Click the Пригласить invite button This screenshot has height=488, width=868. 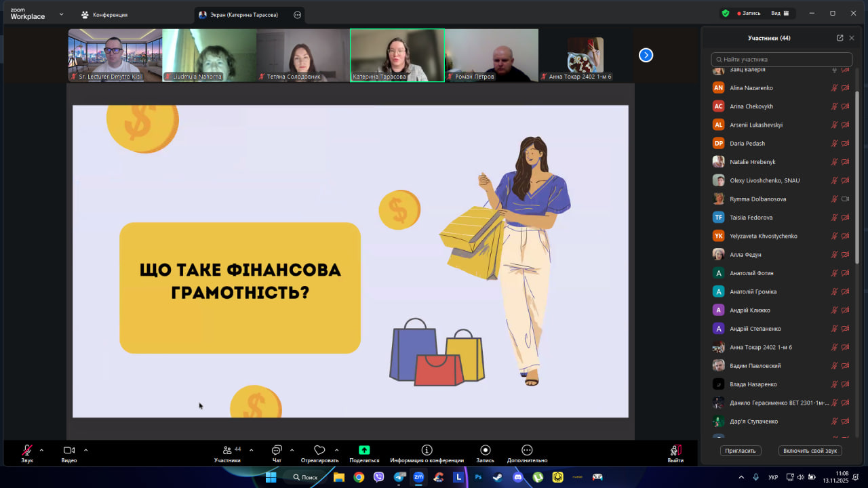coord(741,451)
